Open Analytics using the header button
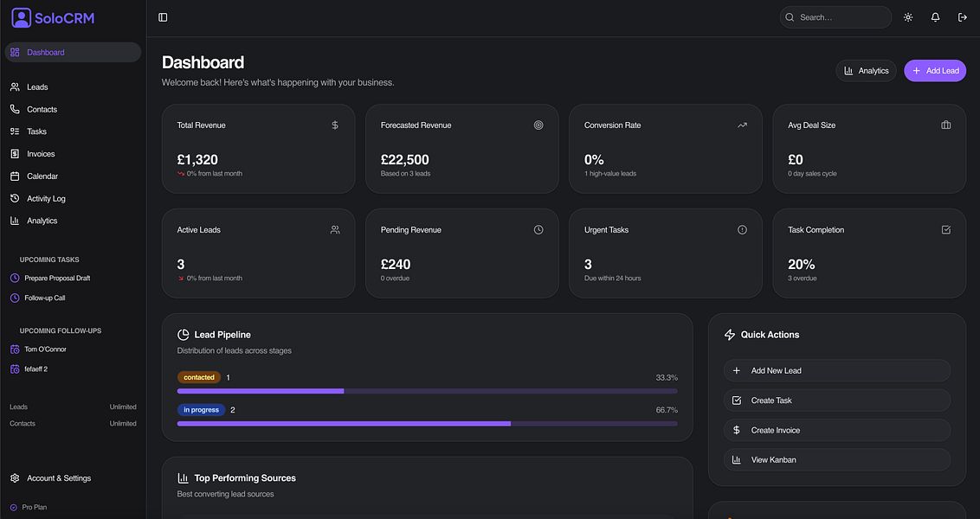The image size is (980, 519). (866, 70)
